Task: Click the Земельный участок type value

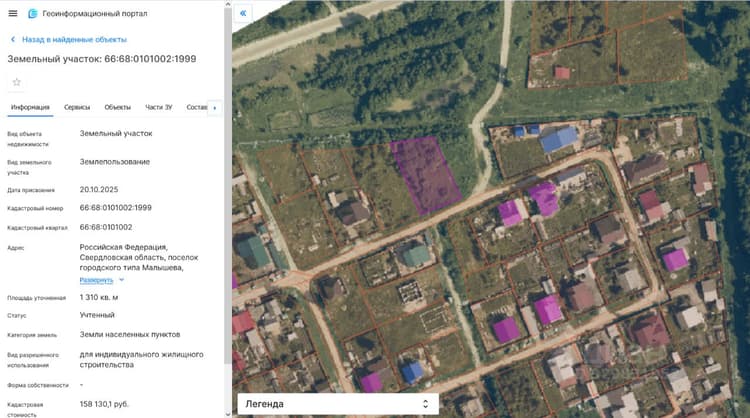Action: [x=116, y=133]
